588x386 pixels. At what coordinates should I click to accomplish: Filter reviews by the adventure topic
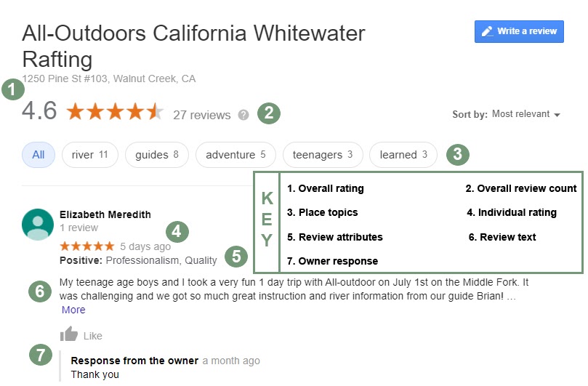point(235,155)
